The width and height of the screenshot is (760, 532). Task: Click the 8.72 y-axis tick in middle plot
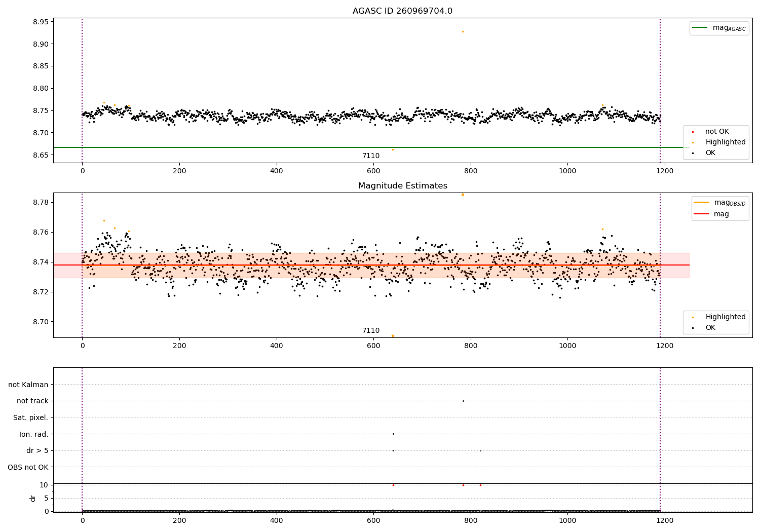tap(41, 292)
